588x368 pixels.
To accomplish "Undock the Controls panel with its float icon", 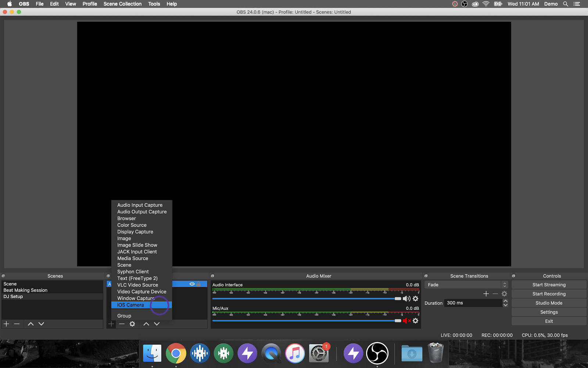I will coord(513,276).
